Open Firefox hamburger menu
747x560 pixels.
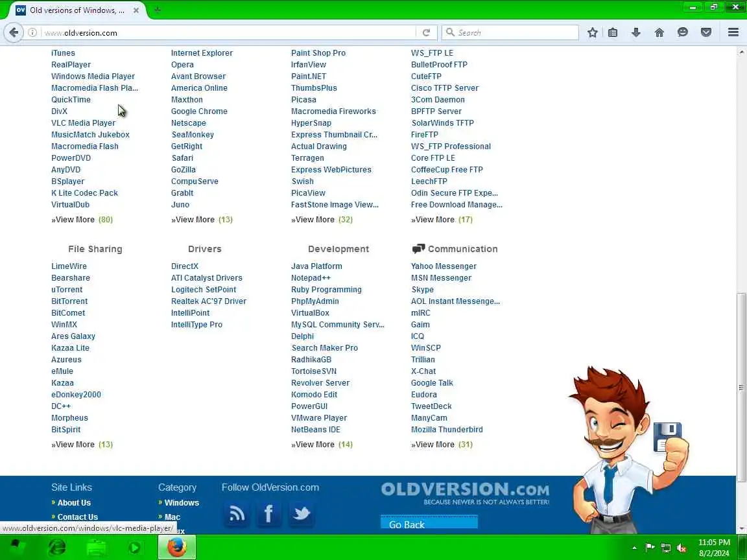pos(733,32)
